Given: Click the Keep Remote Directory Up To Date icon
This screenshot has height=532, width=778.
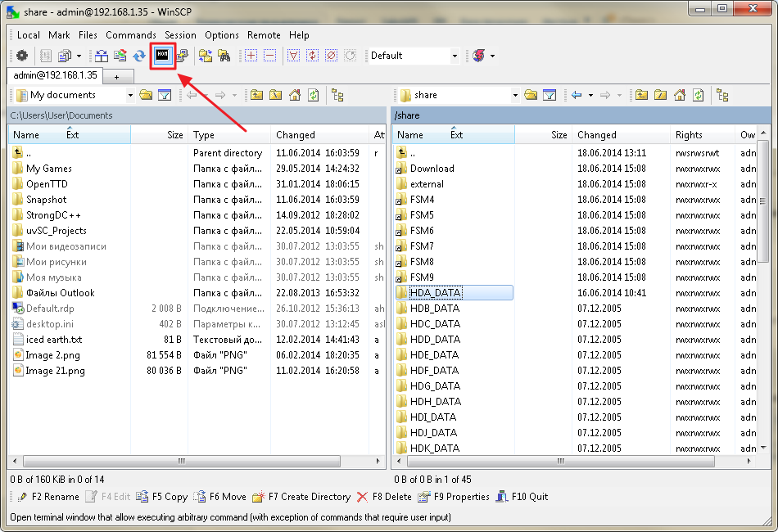Looking at the screenshot, I should [139, 56].
